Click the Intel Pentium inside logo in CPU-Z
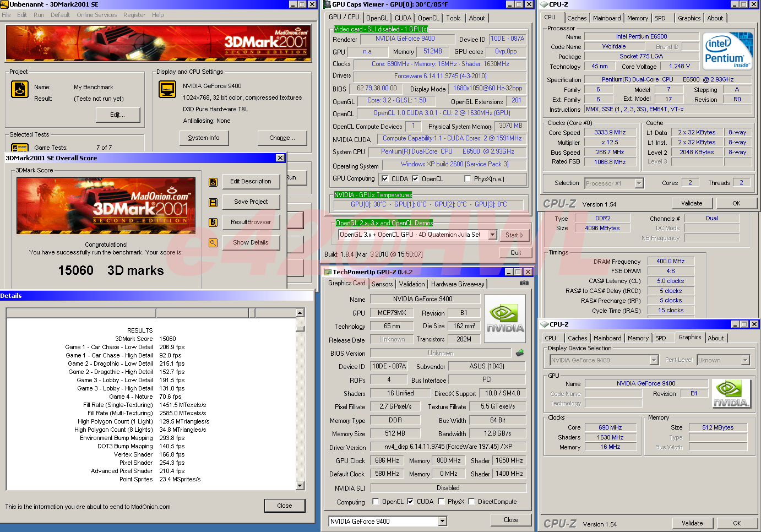The height and width of the screenshot is (532, 761). pyautogui.click(x=729, y=51)
